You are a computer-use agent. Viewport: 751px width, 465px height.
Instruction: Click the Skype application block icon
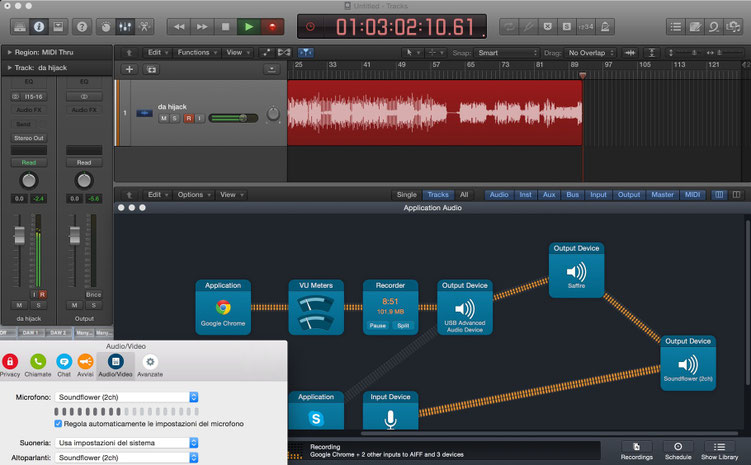(x=316, y=418)
